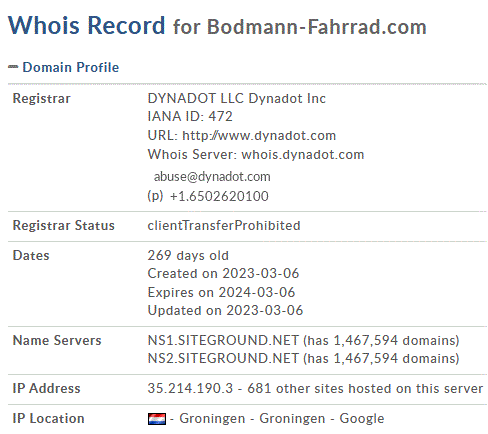The image size is (488, 434).
Task: Click the +1.6502620100 phone number
Action: [219, 196]
